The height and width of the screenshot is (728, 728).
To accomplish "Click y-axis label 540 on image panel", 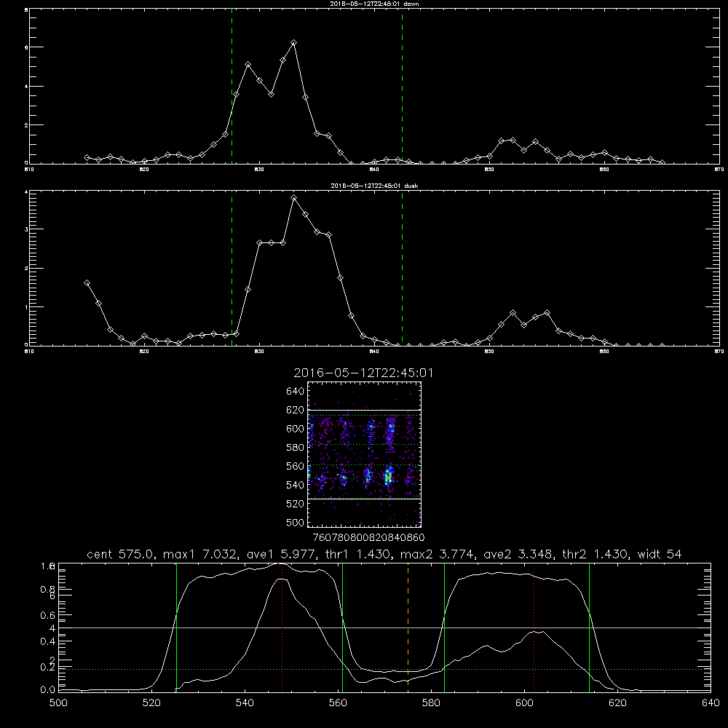I will pyautogui.click(x=295, y=485).
